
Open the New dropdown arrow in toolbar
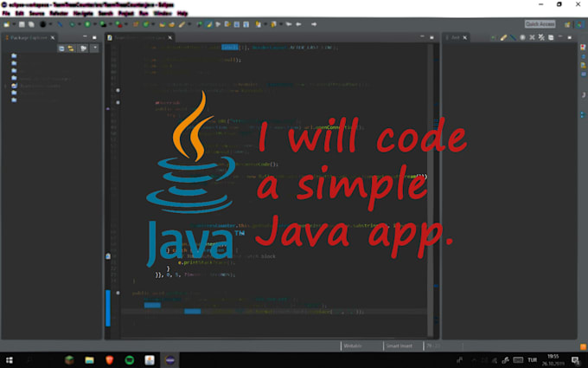tap(14, 24)
